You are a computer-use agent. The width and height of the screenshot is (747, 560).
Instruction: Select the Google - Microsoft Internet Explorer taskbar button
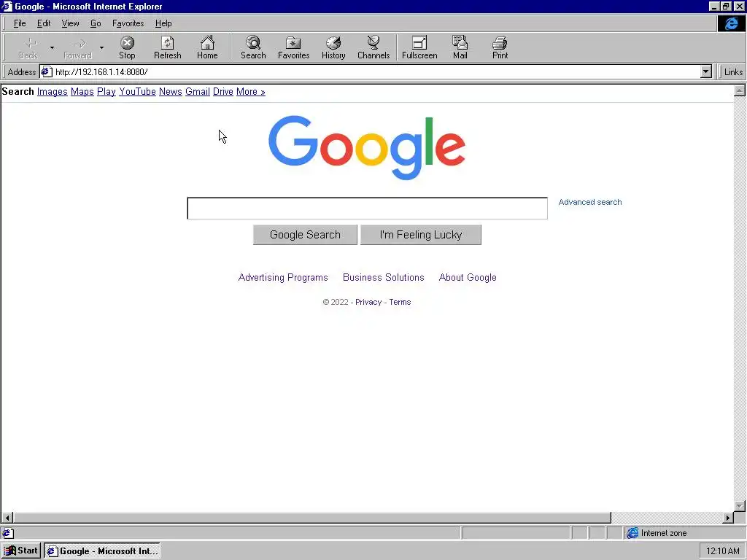[x=102, y=551]
